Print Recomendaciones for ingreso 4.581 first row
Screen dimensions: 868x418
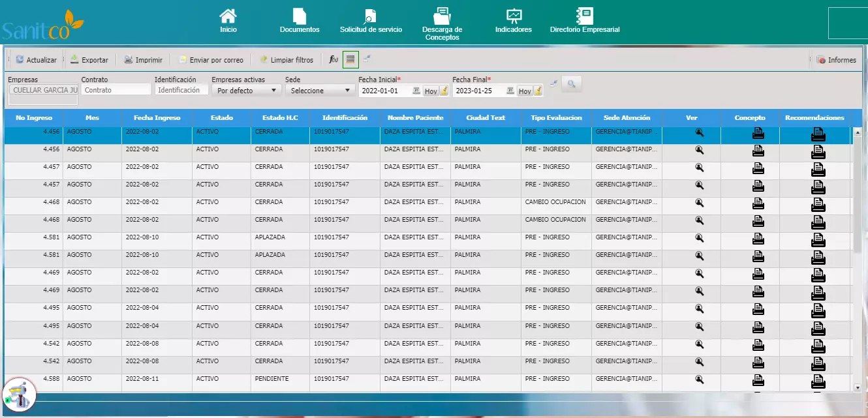(x=818, y=240)
